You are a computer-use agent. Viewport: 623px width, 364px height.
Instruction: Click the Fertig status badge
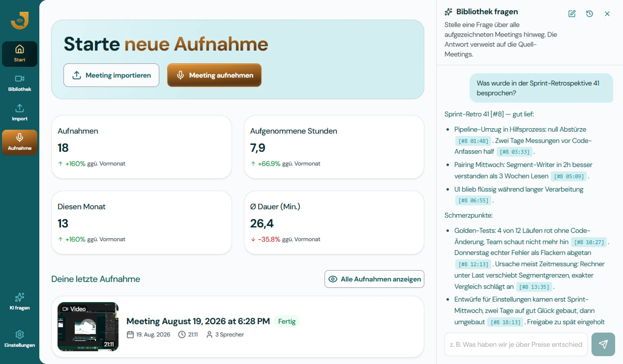point(287,321)
